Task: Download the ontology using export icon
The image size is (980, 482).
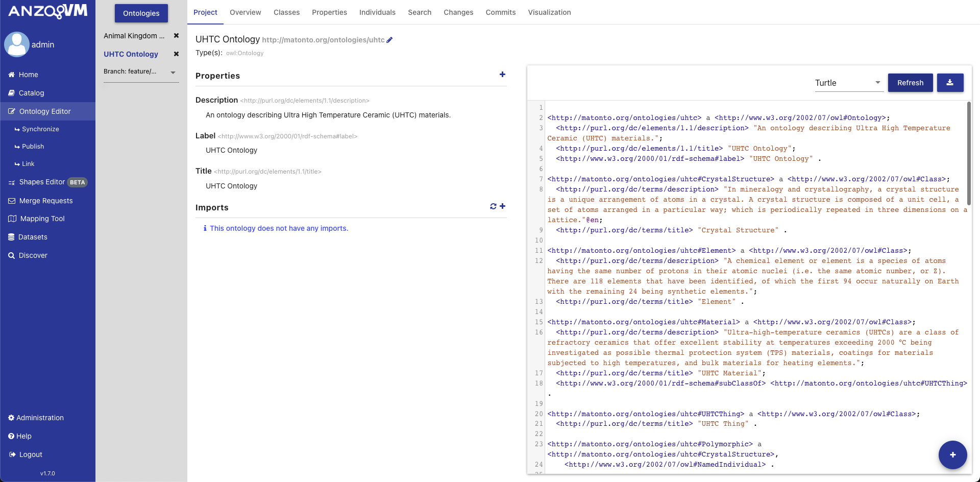Action: click(950, 82)
